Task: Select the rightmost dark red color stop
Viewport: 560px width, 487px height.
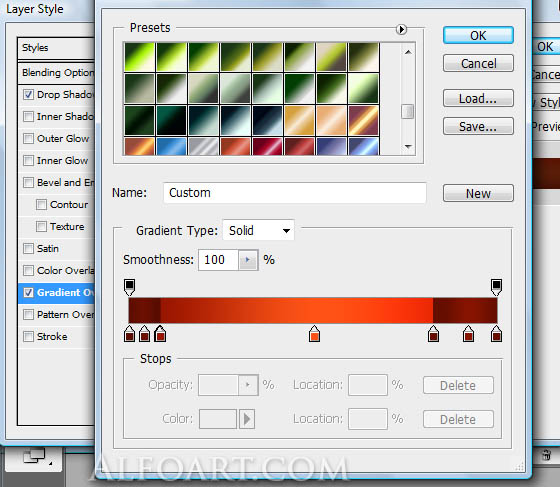Action: pyautogui.click(x=496, y=334)
